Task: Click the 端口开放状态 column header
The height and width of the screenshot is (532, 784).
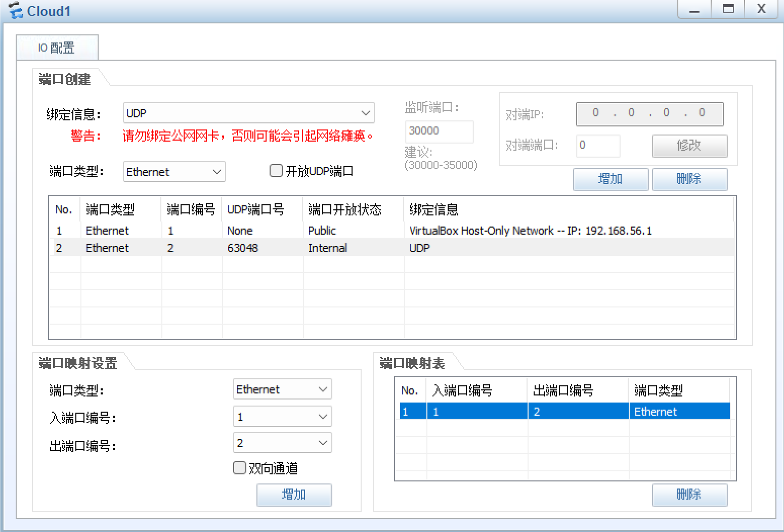Action: coord(345,210)
